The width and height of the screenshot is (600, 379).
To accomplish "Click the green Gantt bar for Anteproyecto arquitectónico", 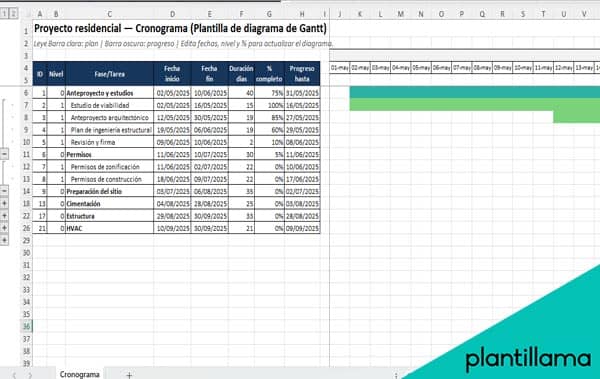I will tap(577, 117).
